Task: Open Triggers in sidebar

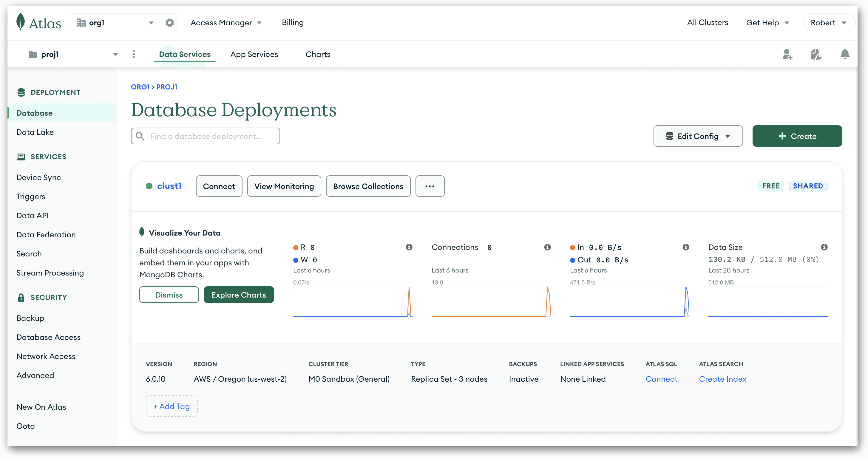Action: click(31, 197)
